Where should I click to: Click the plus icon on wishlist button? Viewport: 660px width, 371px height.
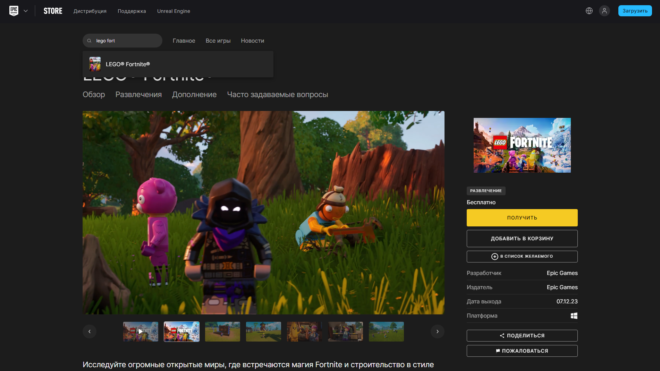(x=495, y=256)
